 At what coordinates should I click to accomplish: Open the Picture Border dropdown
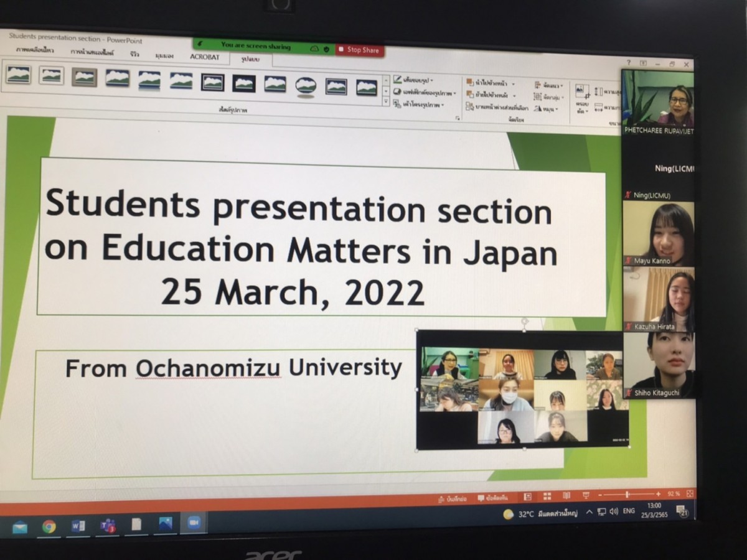point(414,80)
